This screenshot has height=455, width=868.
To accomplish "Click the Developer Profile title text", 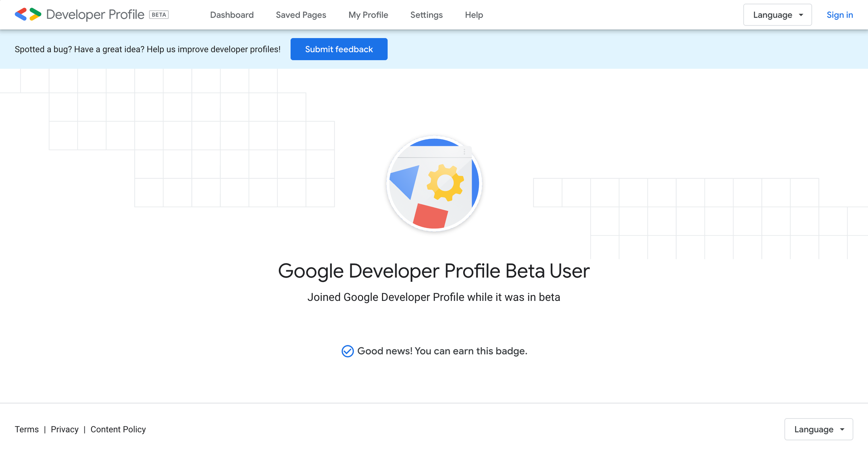I will click(x=95, y=15).
